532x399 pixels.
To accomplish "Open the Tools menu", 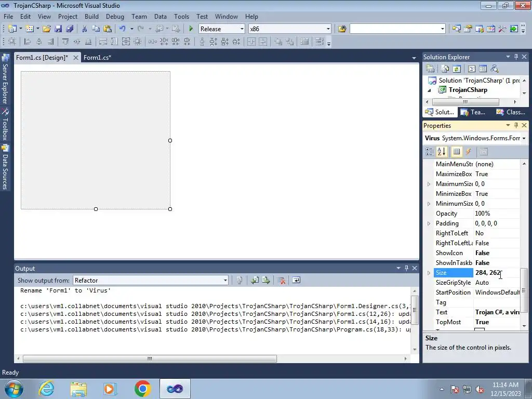I will [x=181, y=16].
